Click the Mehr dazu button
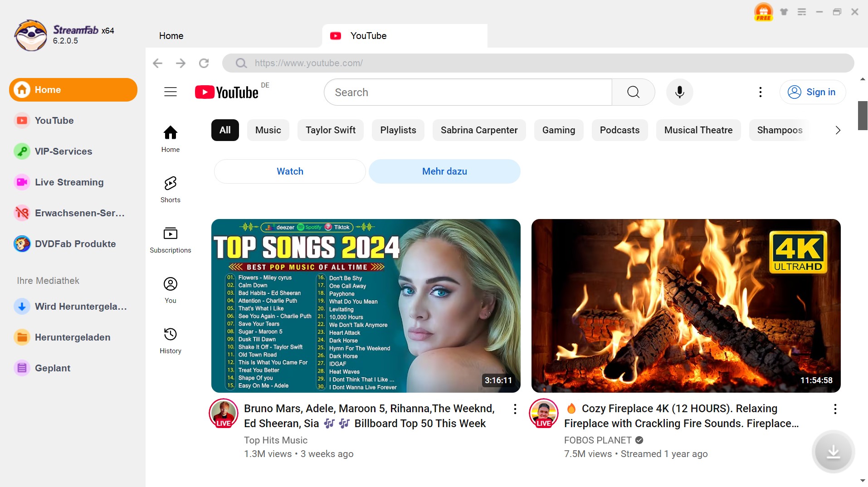The image size is (868, 487). (x=444, y=171)
